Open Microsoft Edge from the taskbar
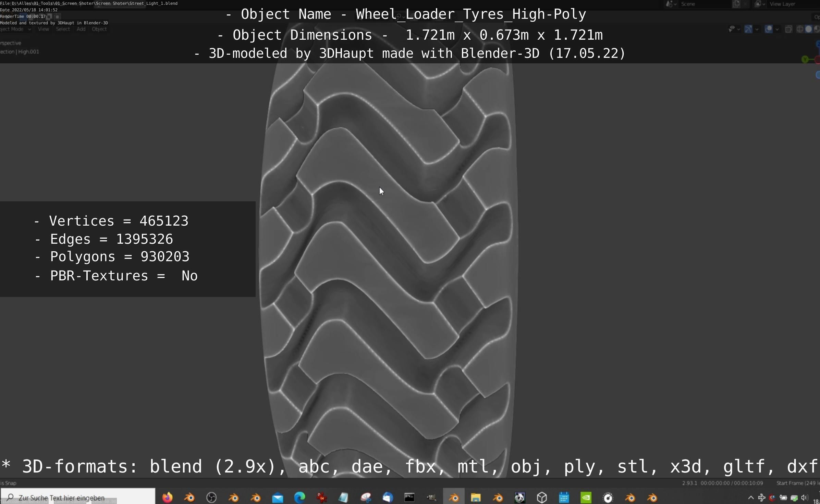This screenshot has height=504, width=820. 300,497
